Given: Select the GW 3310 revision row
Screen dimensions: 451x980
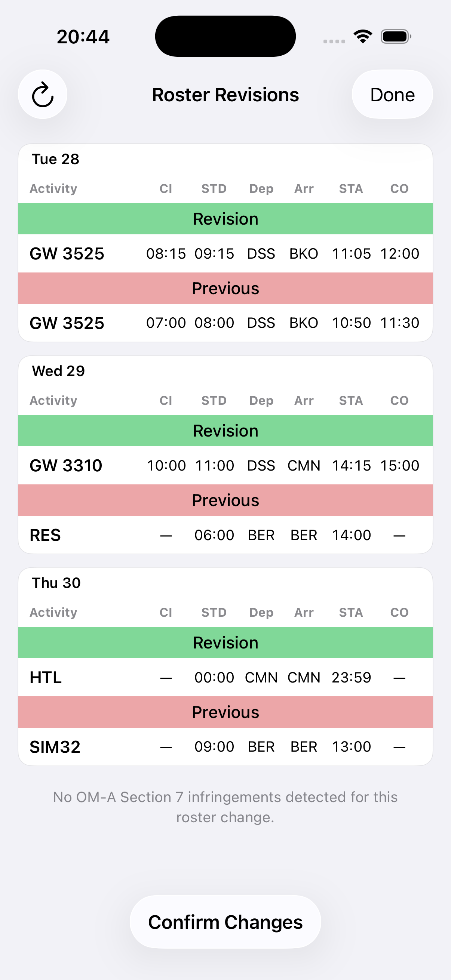Looking at the screenshot, I should tap(225, 465).
